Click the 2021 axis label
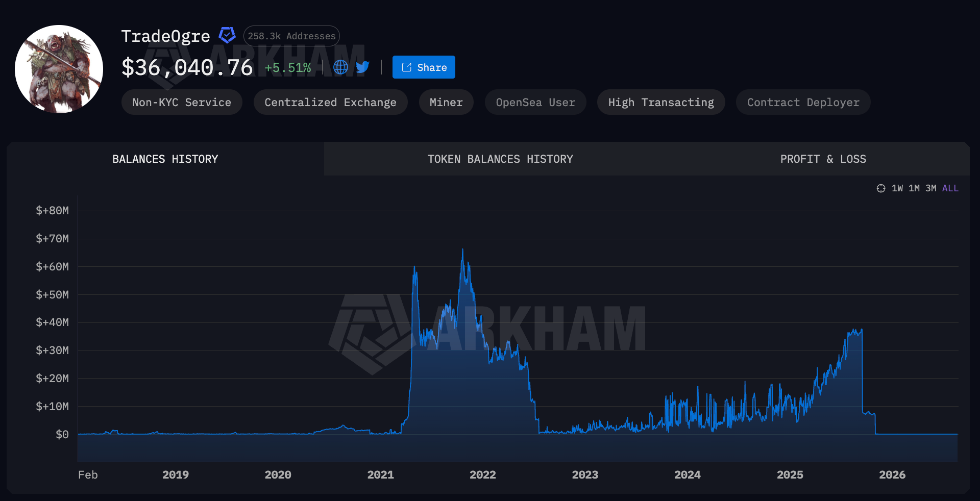980x501 pixels. coord(381,474)
